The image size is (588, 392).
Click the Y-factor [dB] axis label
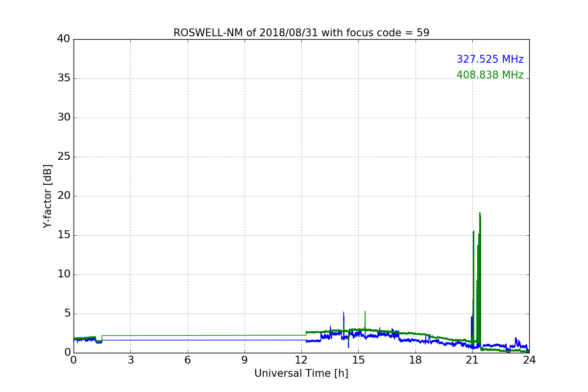tap(48, 196)
